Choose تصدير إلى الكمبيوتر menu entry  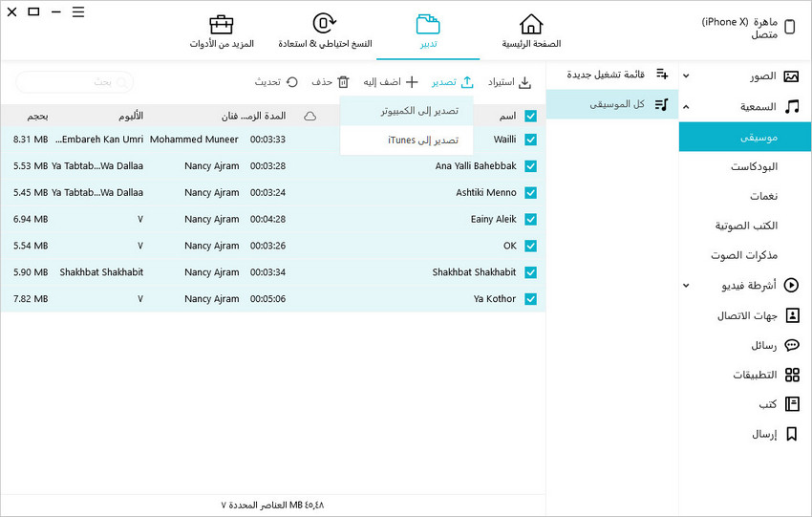[x=407, y=110]
